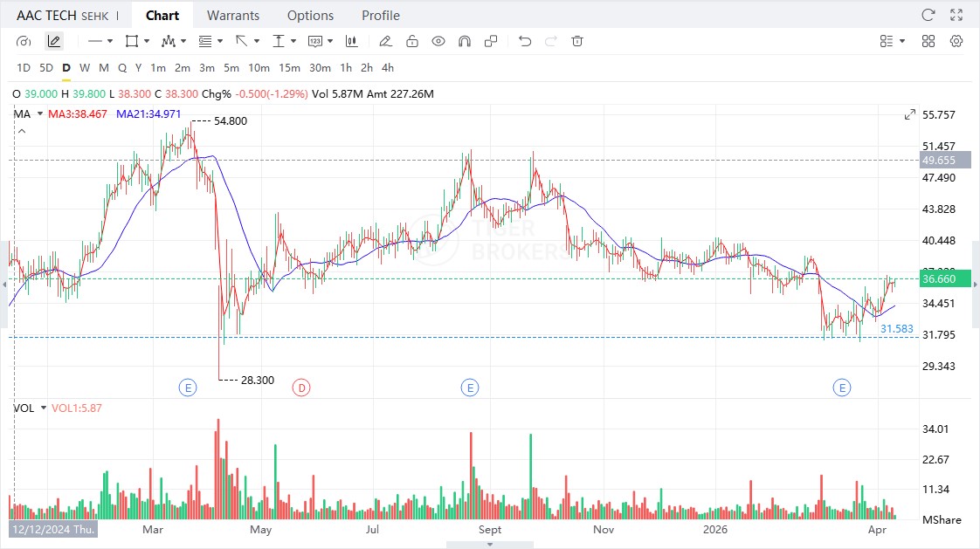Toggle the magnet snap mode
Screen dimensions: 980x549
[x=465, y=41]
